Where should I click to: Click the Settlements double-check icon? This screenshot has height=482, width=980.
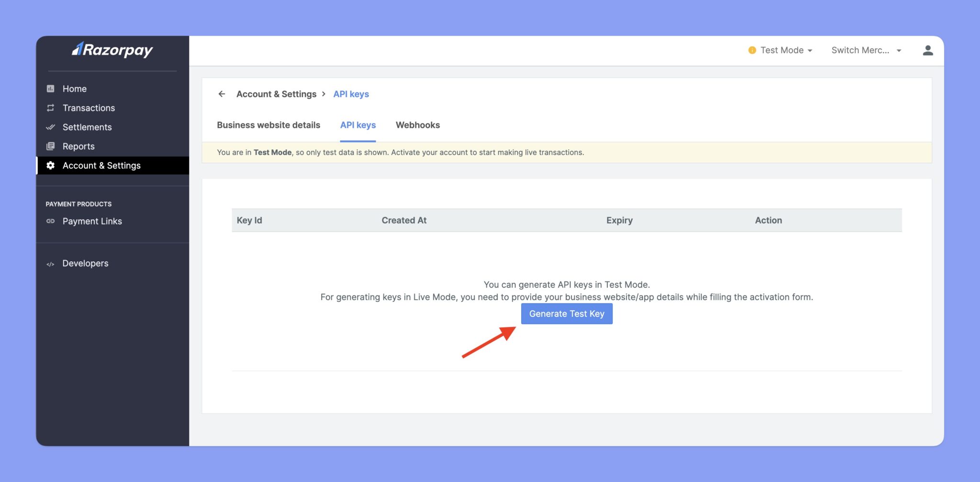pyautogui.click(x=50, y=127)
